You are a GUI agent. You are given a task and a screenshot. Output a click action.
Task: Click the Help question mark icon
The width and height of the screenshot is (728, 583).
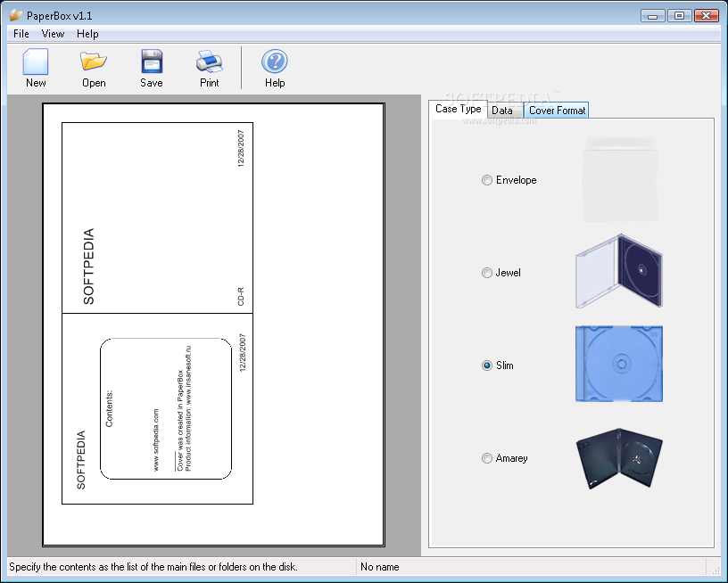275,62
